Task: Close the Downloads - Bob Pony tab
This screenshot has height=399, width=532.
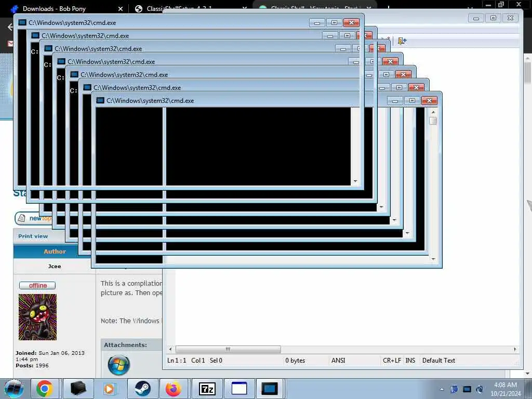Action: [120, 9]
